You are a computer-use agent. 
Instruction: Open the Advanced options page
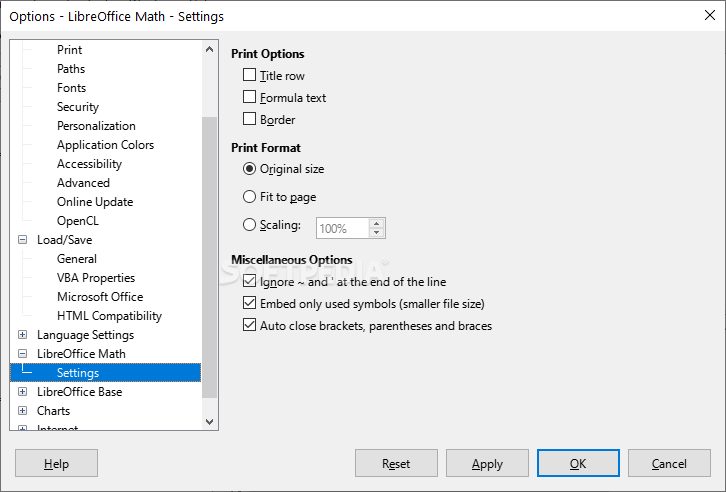(x=83, y=183)
